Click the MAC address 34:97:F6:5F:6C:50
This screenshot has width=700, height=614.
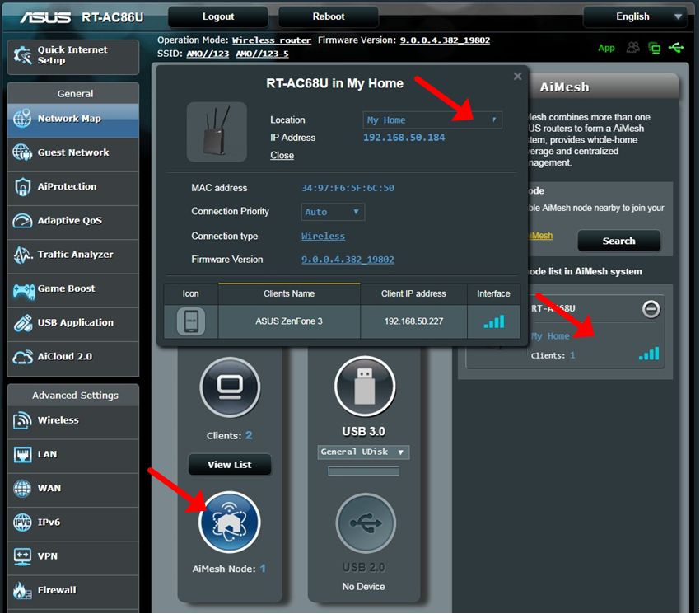tap(348, 188)
